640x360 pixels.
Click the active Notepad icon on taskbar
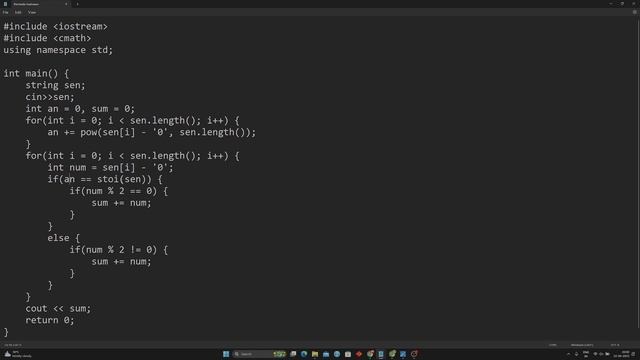[381, 354]
